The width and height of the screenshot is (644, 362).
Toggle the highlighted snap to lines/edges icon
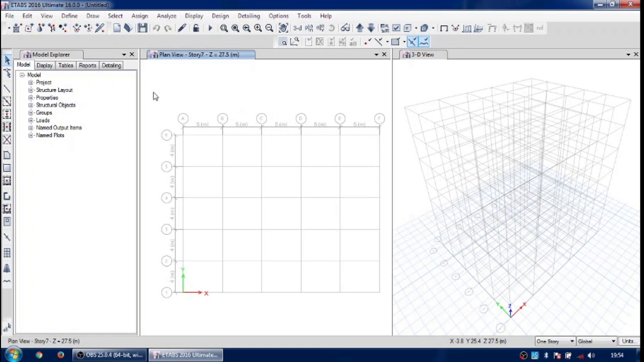click(x=424, y=42)
